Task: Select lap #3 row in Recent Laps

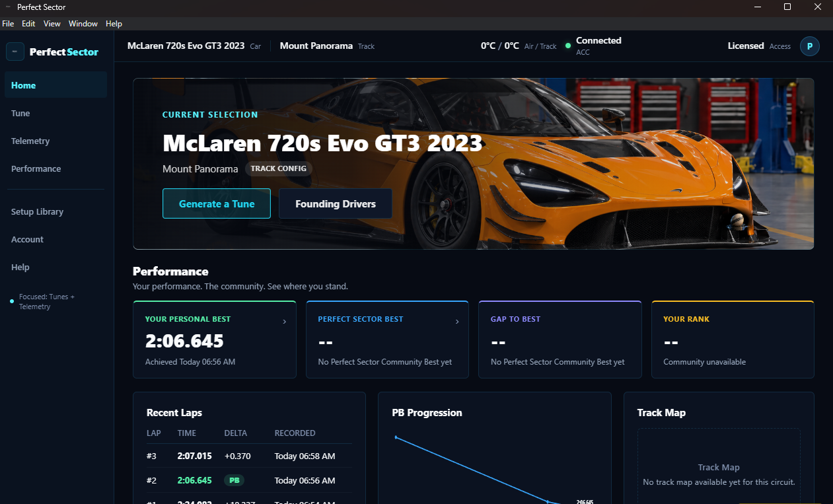Action: [x=249, y=456]
